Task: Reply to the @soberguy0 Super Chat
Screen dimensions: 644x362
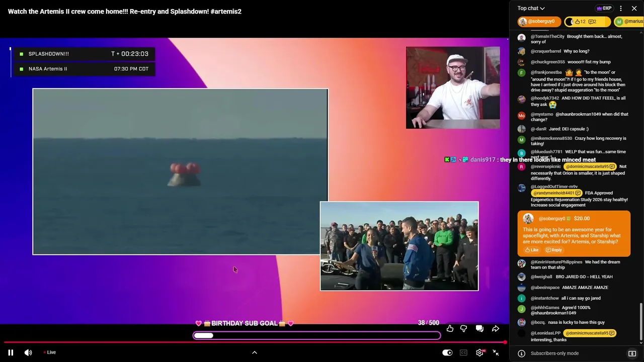Action: tap(554, 250)
